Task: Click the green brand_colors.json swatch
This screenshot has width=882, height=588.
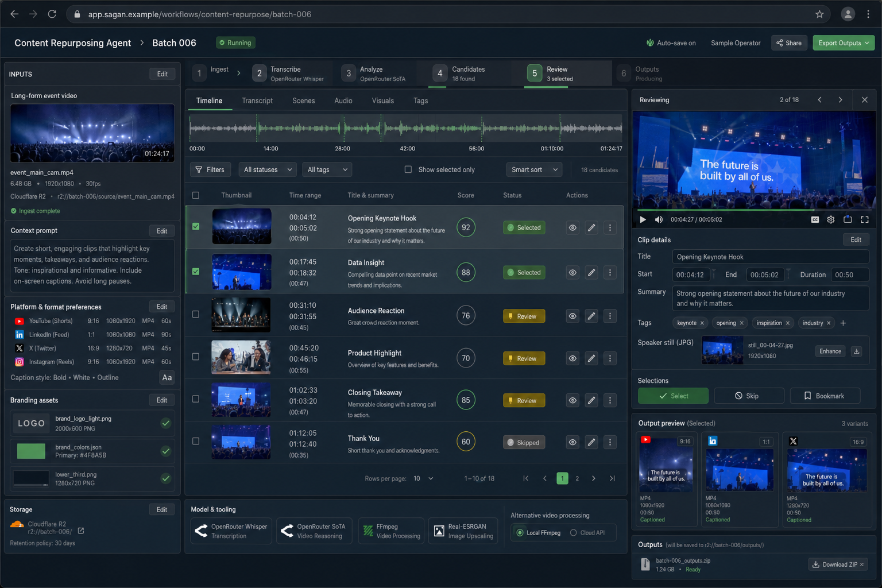Action: point(31,451)
